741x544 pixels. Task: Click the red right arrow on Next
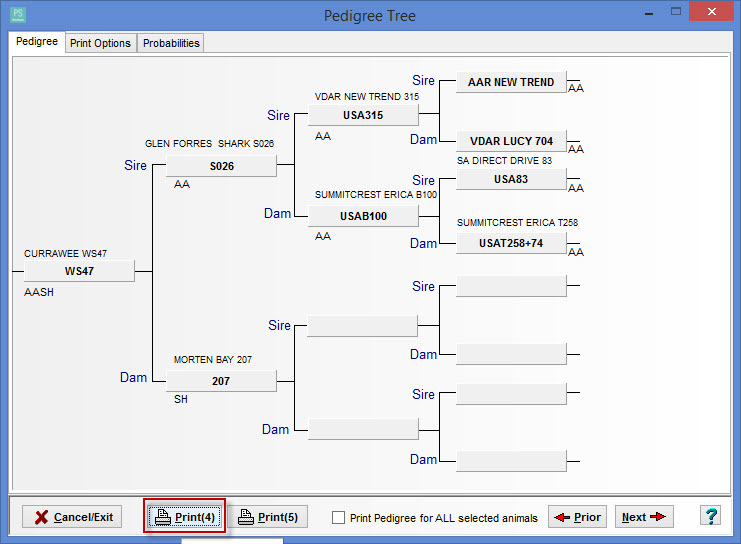(x=658, y=517)
